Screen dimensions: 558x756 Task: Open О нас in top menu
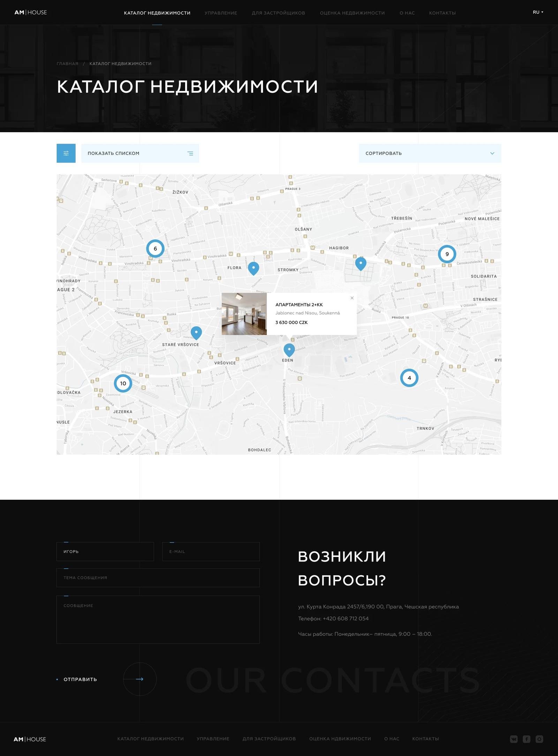coord(407,13)
